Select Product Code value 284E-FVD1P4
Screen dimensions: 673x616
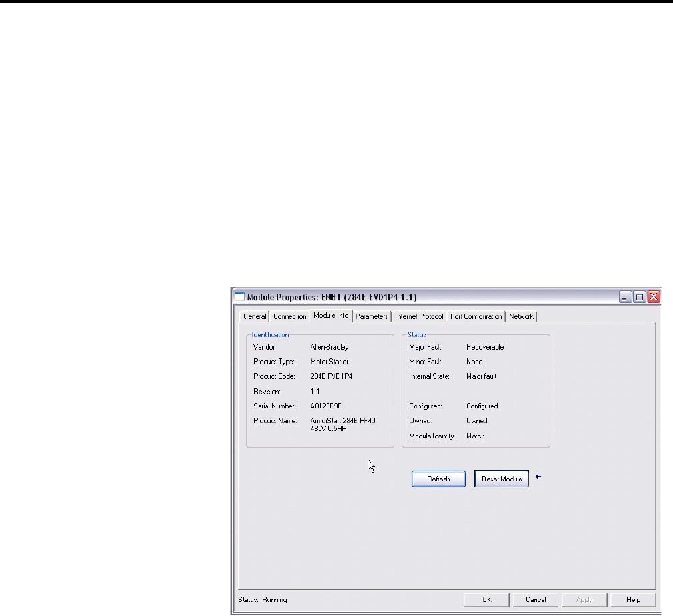(x=331, y=376)
